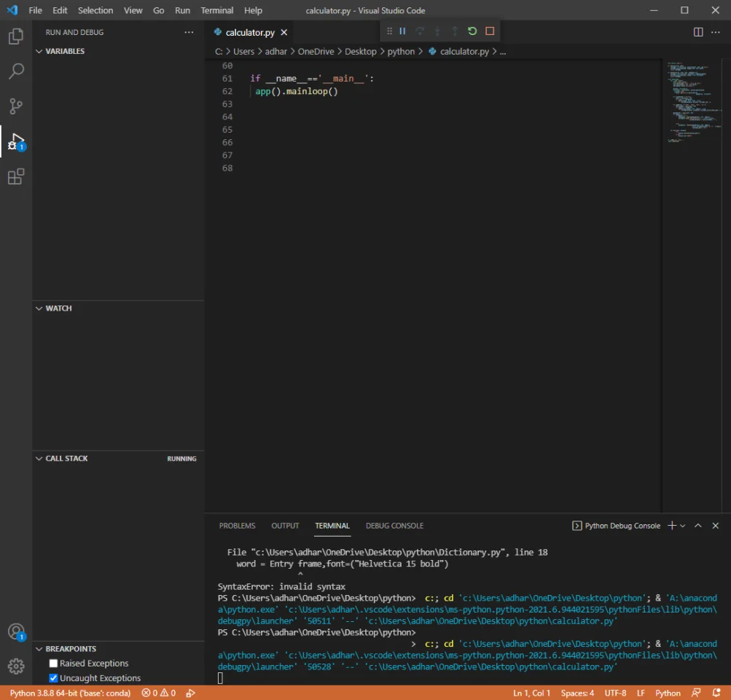Restart the debugging session
The image size is (731, 700).
[x=472, y=31]
